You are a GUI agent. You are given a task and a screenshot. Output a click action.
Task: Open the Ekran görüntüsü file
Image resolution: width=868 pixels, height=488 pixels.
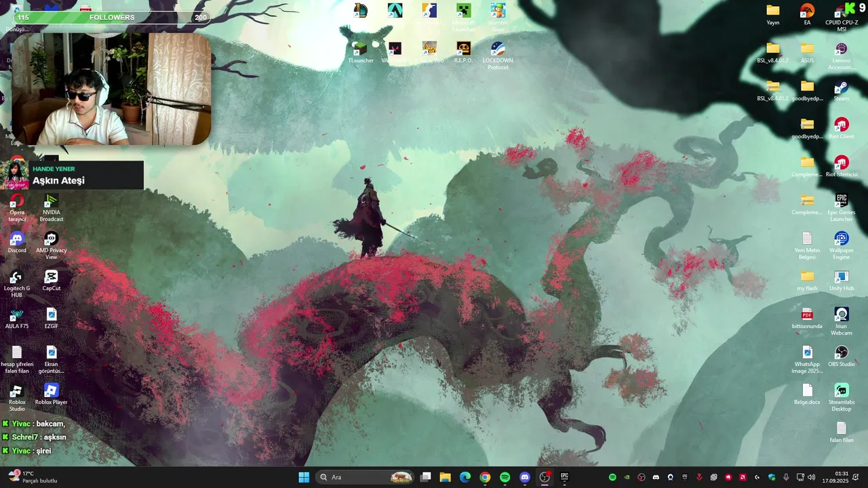click(52, 359)
